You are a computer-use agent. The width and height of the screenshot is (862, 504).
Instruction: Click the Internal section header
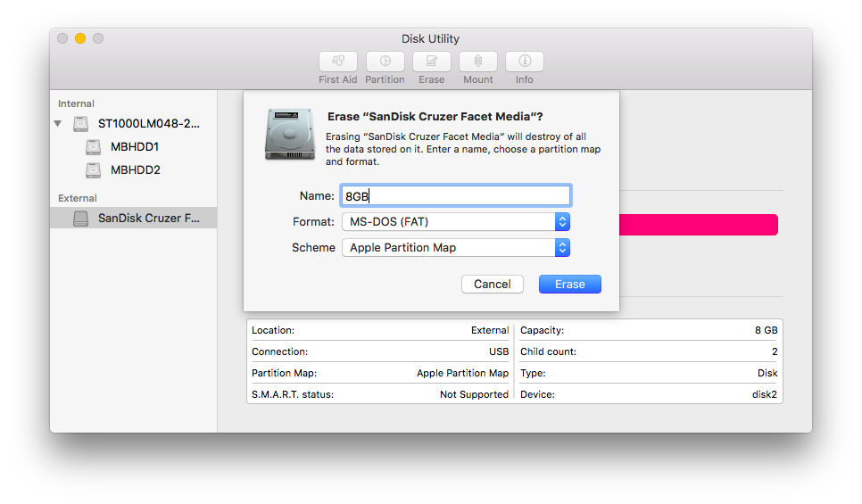pyautogui.click(x=76, y=103)
